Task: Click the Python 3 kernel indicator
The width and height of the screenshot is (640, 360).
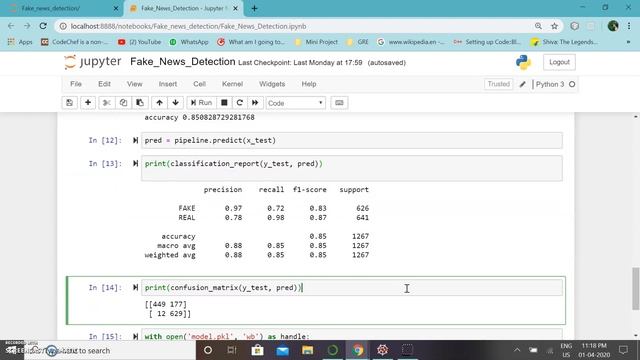Action: click(555, 84)
